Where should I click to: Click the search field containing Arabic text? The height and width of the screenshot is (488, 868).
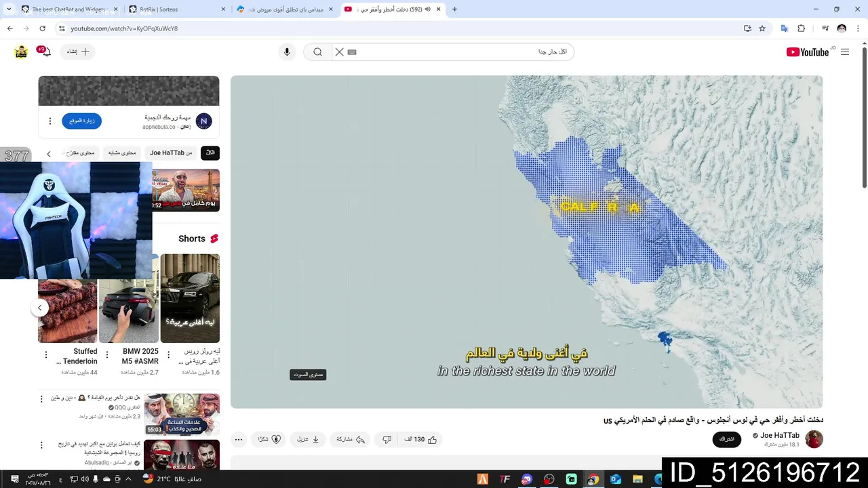click(461, 52)
